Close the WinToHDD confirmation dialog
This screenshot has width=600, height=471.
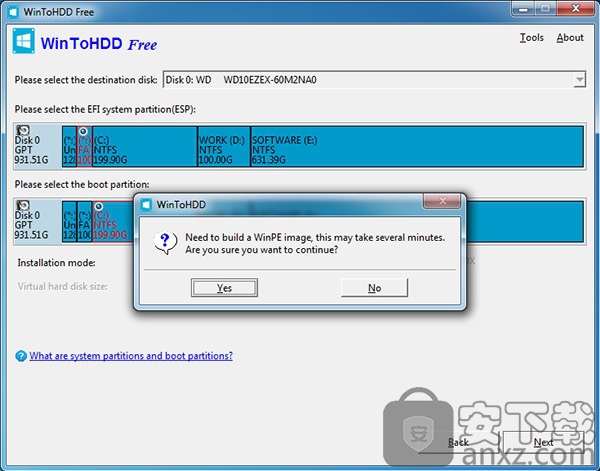point(442,201)
